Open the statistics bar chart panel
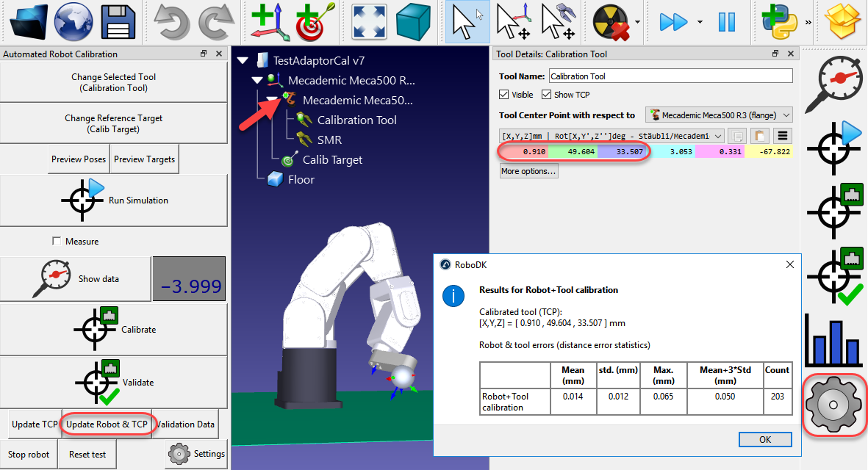868x470 pixels. point(834,343)
